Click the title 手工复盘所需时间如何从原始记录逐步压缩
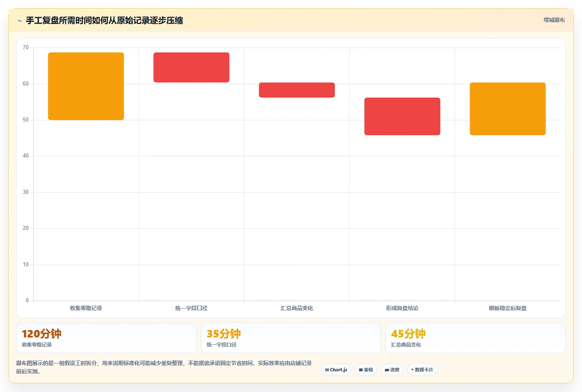582x392 pixels. 104,21
